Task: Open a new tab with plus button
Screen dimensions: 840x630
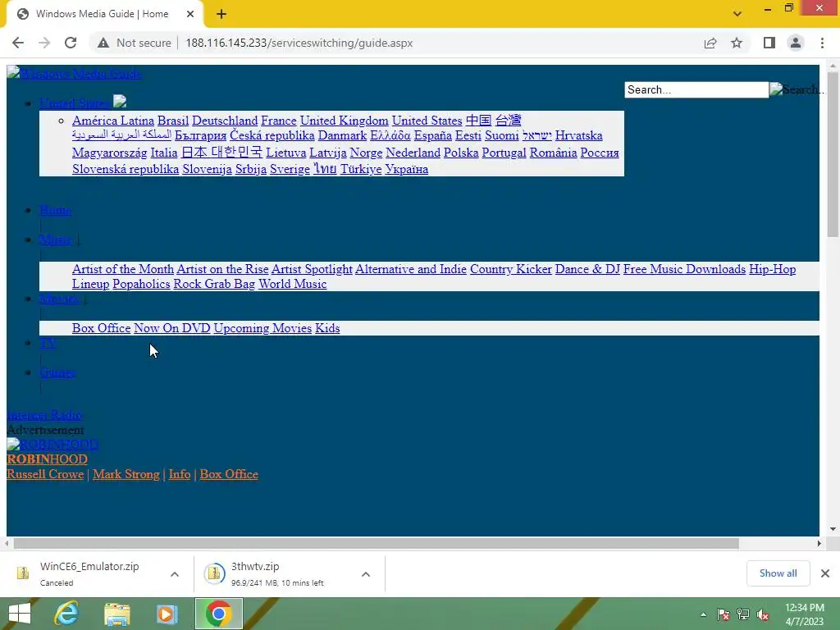Action: (x=221, y=14)
